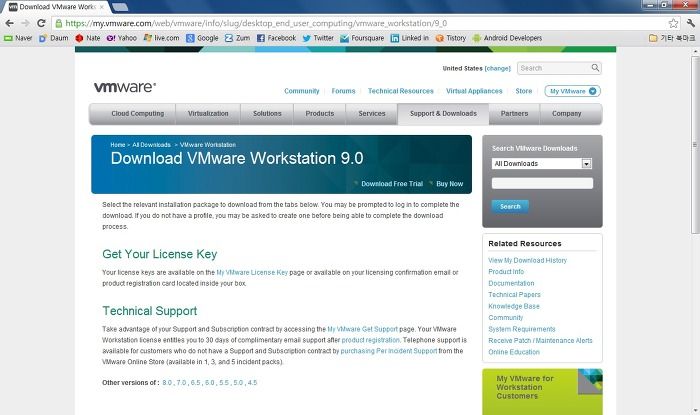This screenshot has height=415, width=700.
Task: Open the Foursquare bookmark
Action: tap(362, 38)
